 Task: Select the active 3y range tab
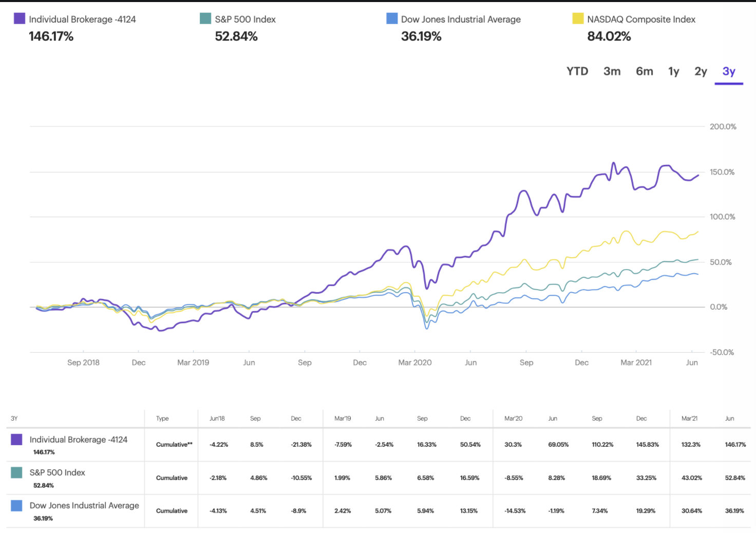pos(729,71)
